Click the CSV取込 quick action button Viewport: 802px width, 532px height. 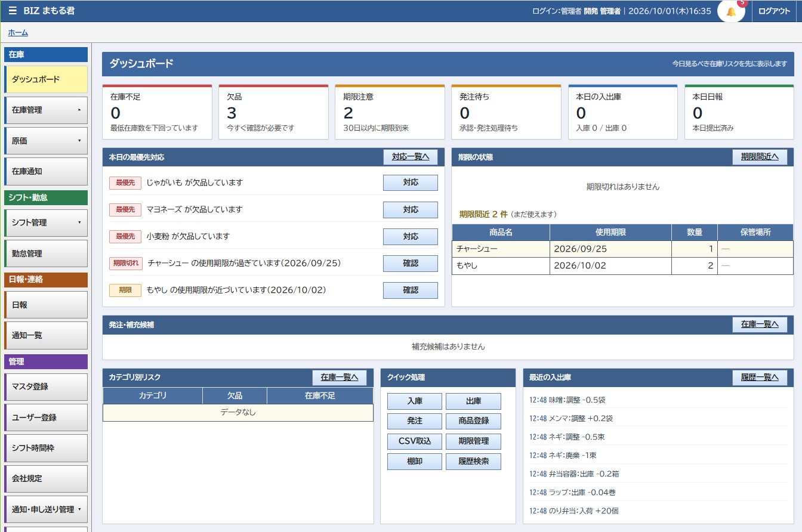(415, 441)
